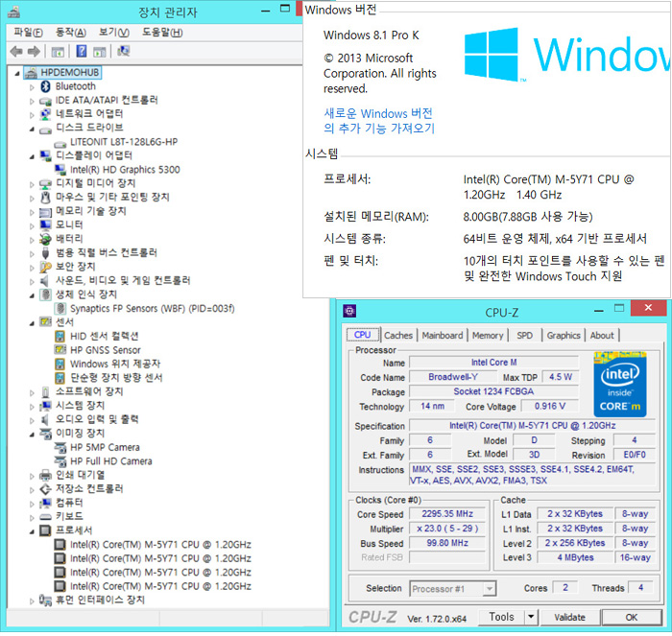The image size is (672, 636).
Task: Expand the 휴먼 인터페이스 장치 category
Action: (x=32, y=601)
